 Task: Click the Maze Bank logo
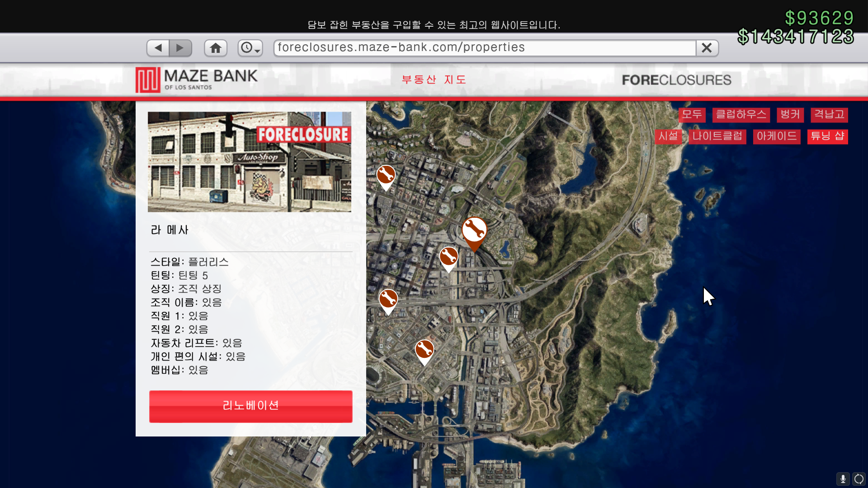click(x=197, y=80)
